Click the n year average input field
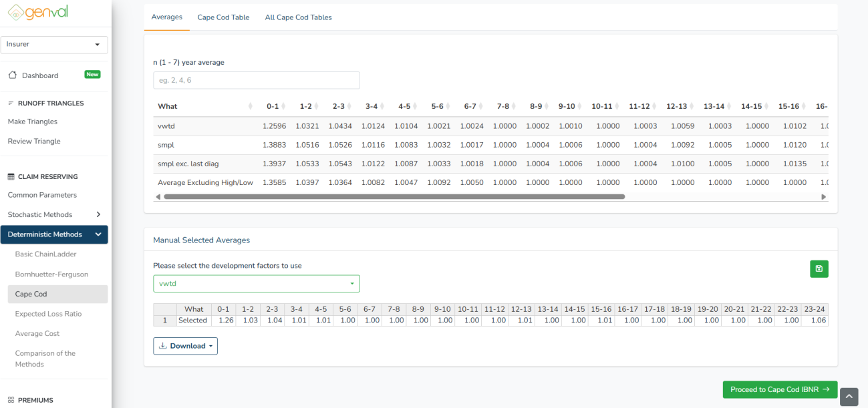 256,80
